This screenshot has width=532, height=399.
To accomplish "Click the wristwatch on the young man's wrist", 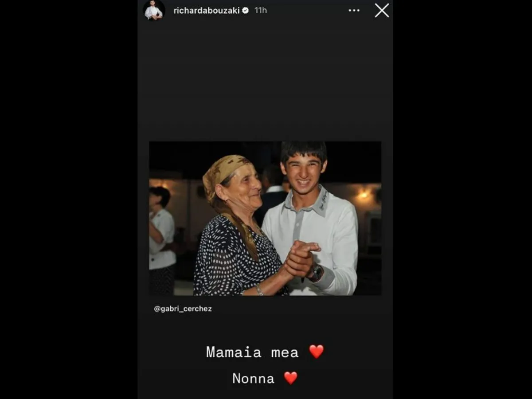I will coord(315,272).
